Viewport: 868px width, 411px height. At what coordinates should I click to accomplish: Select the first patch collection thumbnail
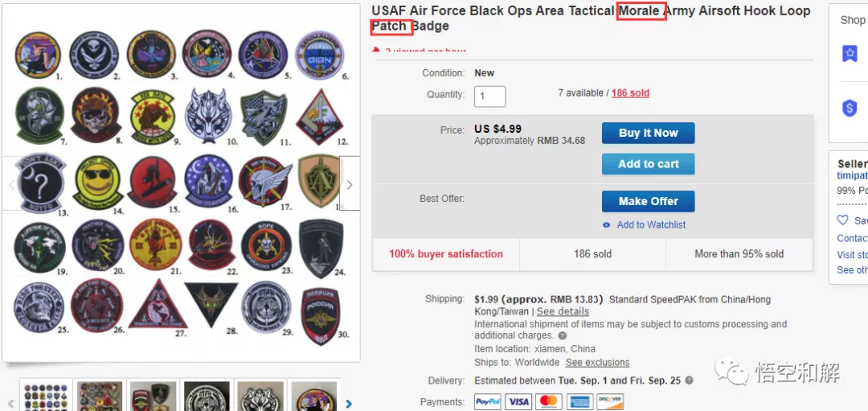44,397
